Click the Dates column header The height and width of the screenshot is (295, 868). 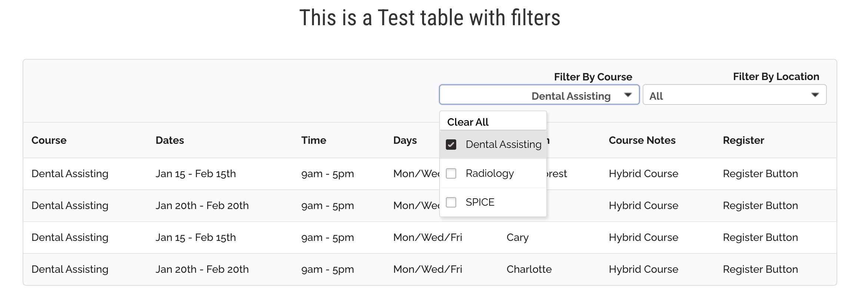pos(170,140)
